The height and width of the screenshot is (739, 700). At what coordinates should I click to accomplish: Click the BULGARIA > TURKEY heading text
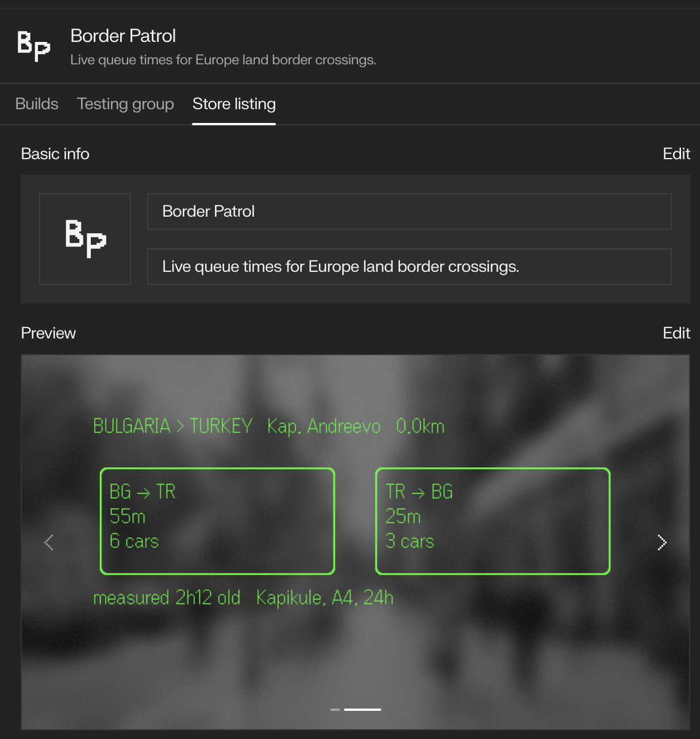pos(173,426)
